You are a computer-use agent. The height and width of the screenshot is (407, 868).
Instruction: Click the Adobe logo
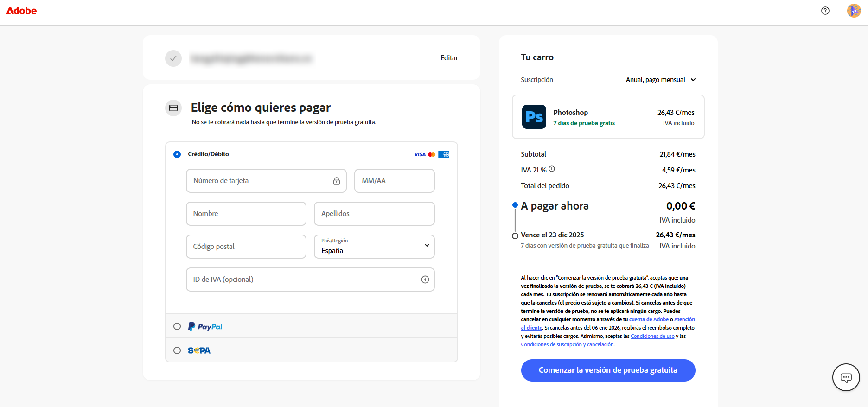(x=21, y=11)
